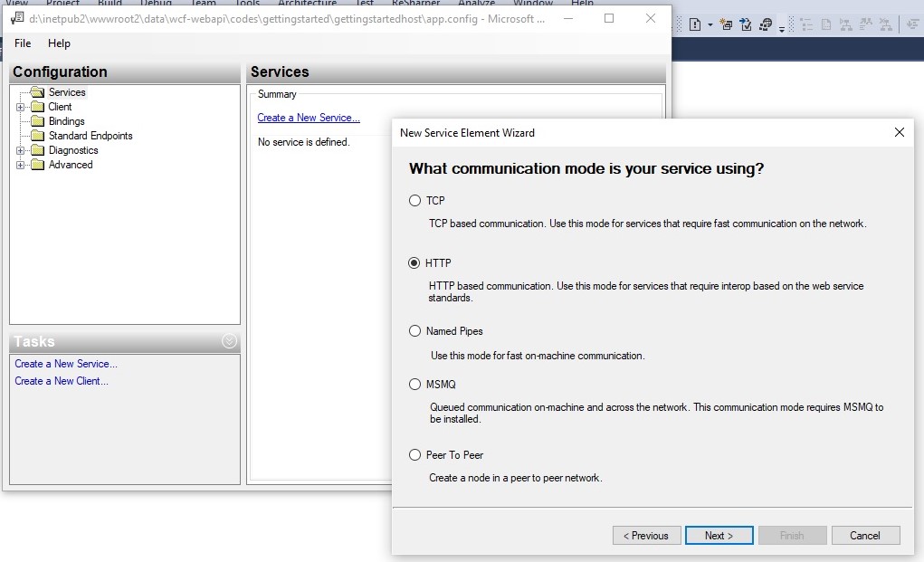
Task: Click the Diagnostics folder icon
Action: [37, 148]
